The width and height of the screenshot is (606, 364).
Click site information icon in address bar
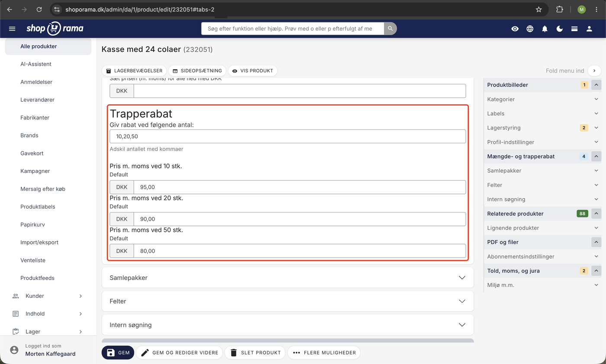(x=57, y=9)
